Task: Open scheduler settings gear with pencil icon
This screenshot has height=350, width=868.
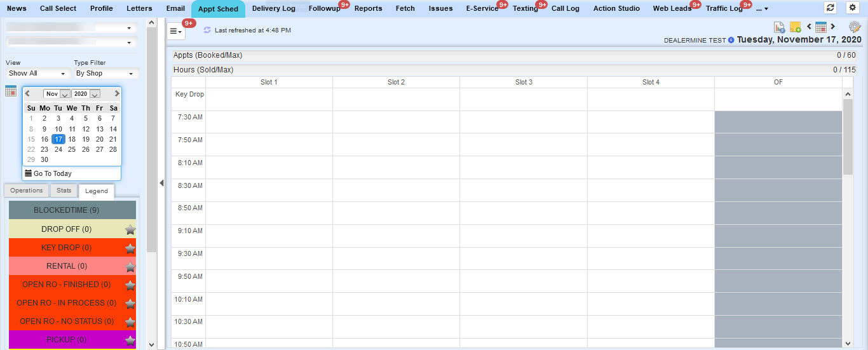Action: [x=855, y=27]
